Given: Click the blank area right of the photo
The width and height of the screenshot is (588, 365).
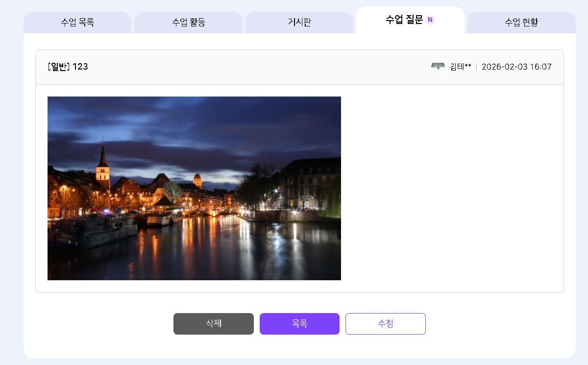Looking at the screenshot, I should 451,188.
